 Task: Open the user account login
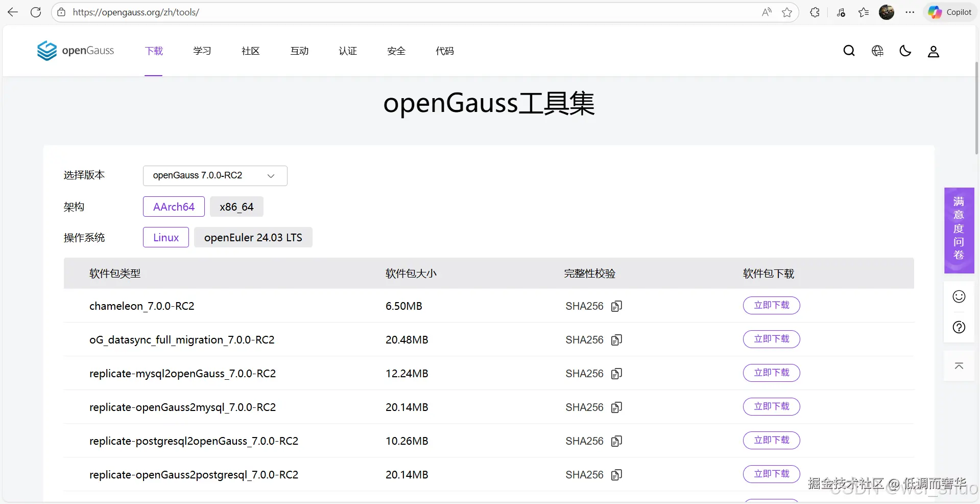pyautogui.click(x=934, y=51)
